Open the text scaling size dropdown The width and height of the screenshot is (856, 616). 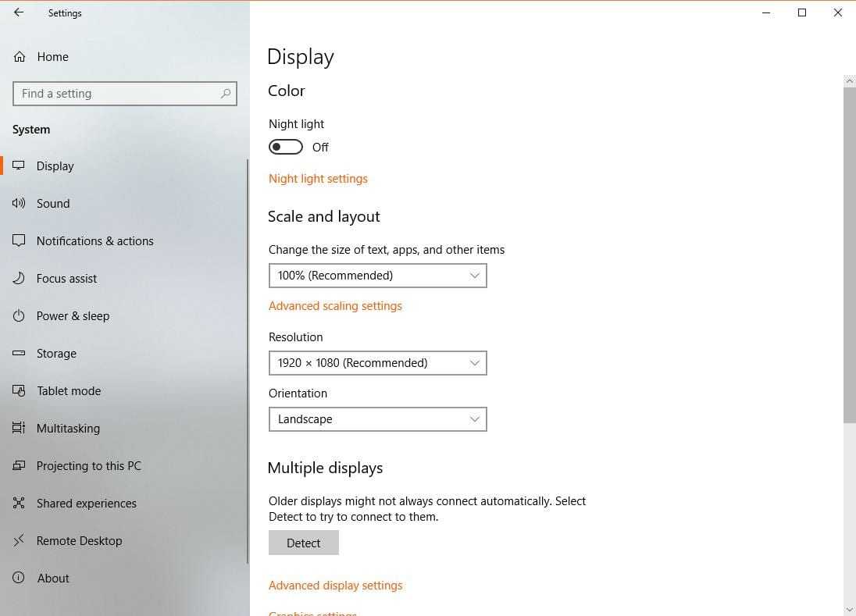pyautogui.click(x=377, y=276)
